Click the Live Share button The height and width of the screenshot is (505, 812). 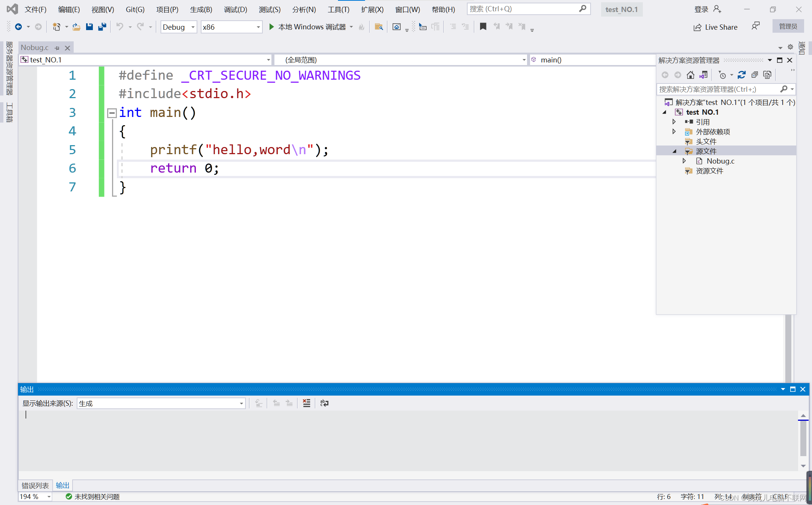(715, 27)
